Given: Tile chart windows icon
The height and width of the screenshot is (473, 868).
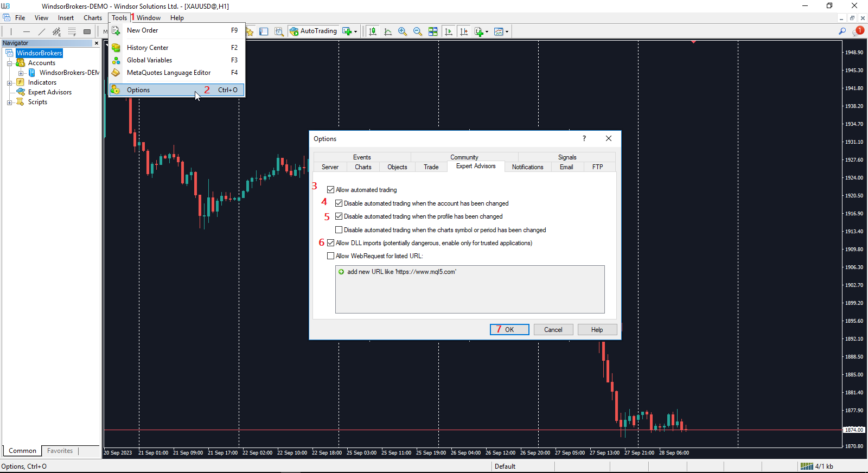Looking at the screenshot, I should click(x=433, y=31).
